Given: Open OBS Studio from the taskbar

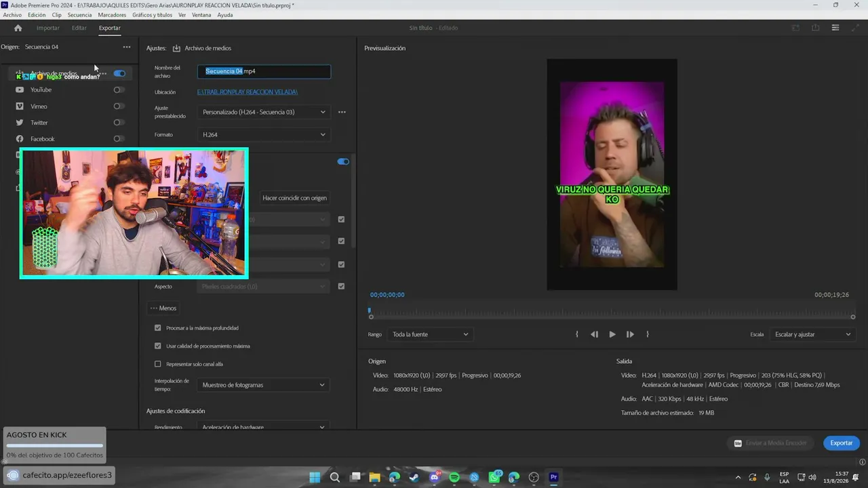Looking at the screenshot, I should point(534,477).
